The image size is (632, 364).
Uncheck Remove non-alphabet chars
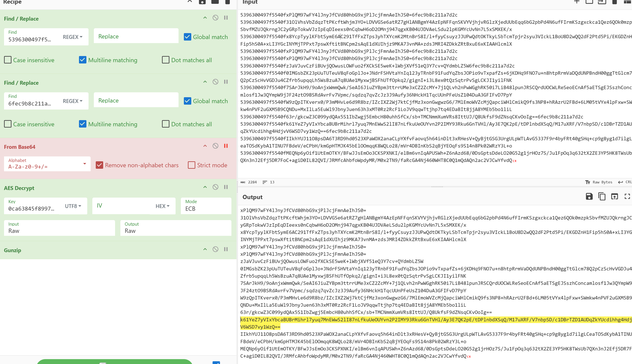coord(100,165)
